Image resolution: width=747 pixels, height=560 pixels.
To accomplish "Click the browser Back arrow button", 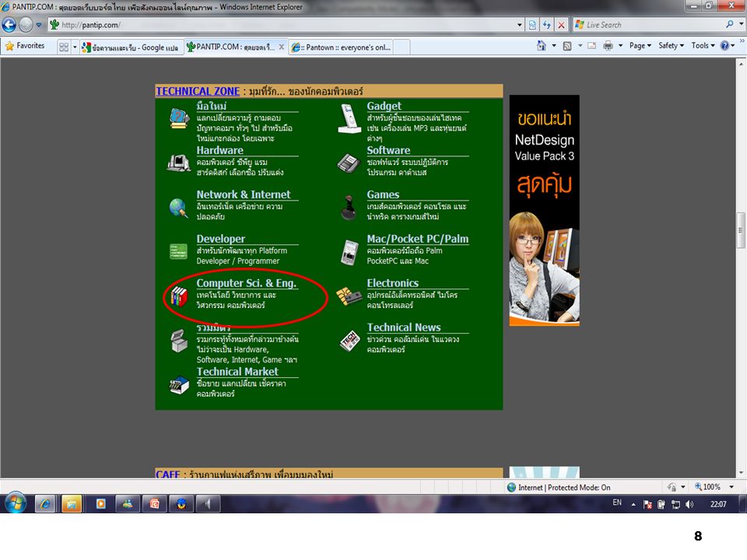I will [9, 25].
